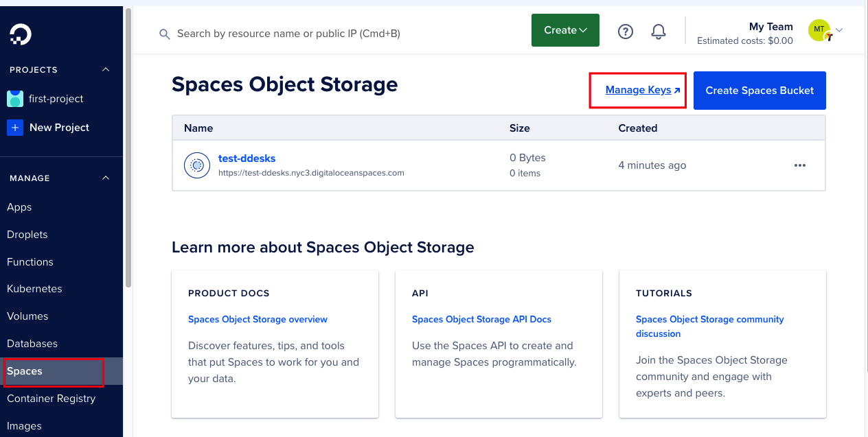868x437 pixels.
Task: Click the New Project plus icon
Action: tap(15, 128)
